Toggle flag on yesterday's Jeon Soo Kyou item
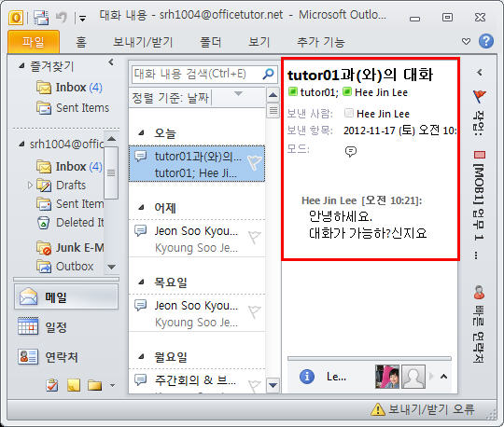Viewport: 504px width, 427px height. point(254,237)
